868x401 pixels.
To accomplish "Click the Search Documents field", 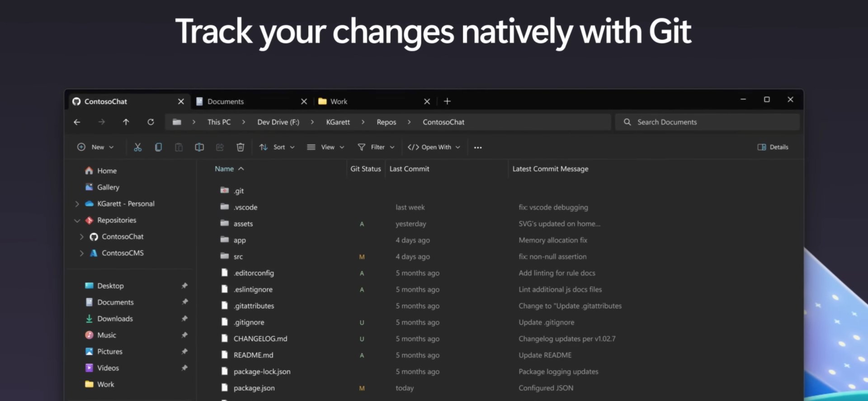I will pos(707,122).
